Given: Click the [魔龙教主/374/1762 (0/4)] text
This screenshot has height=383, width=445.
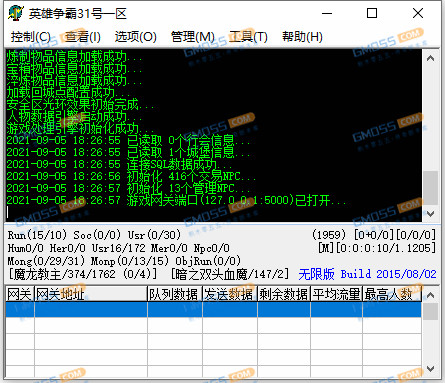Looking at the screenshot, I should tap(82, 274).
